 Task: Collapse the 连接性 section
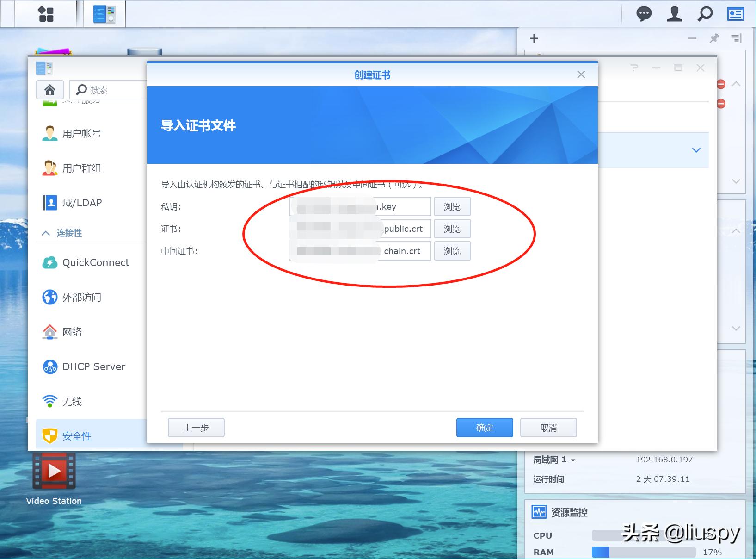(x=45, y=233)
